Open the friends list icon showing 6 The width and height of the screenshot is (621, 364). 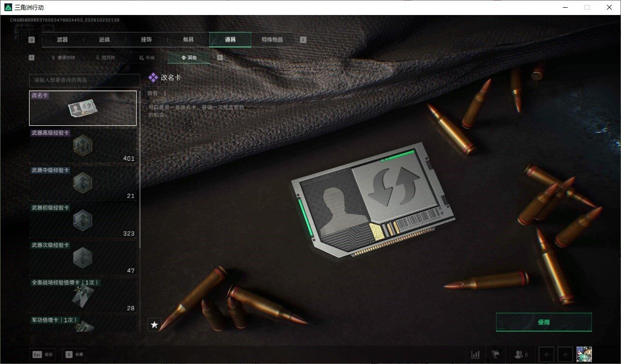(521, 354)
